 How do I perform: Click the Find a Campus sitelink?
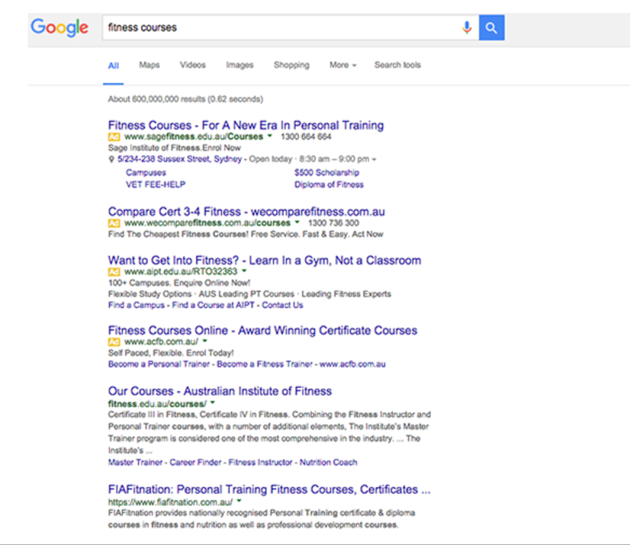click(136, 305)
